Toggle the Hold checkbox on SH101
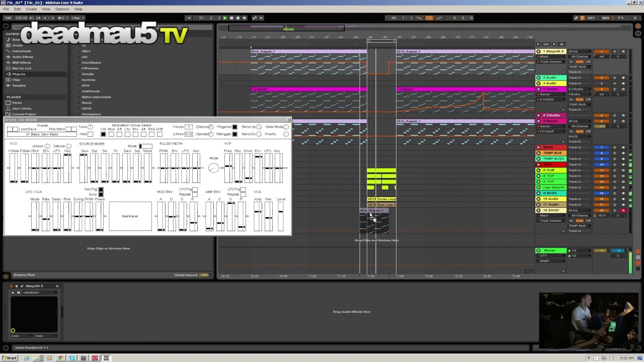Image resolution: width=644 pixels, height=362 pixels. point(90,134)
